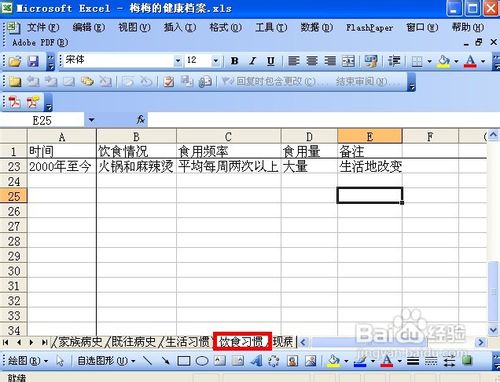The height and width of the screenshot is (382, 500).
Task: Open the 帮助 menu
Action: point(468,27)
